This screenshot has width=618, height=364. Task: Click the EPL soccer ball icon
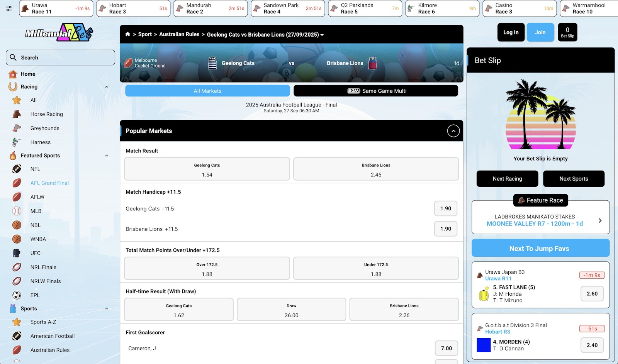(x=16, y=295)
